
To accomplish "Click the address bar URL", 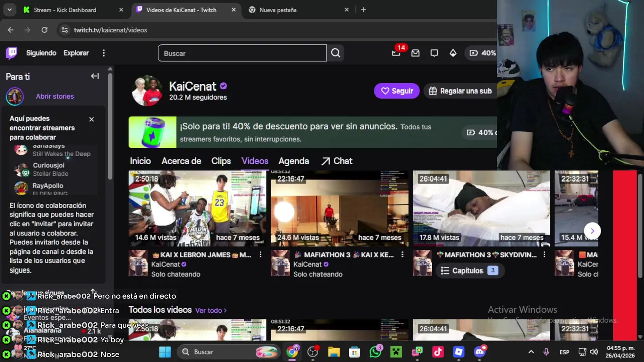I will (111, 30).
